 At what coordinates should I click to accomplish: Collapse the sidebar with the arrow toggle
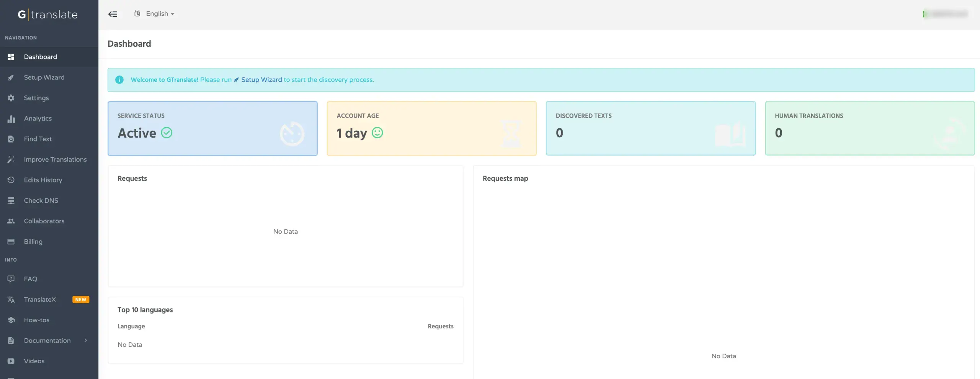pos(113,14)
